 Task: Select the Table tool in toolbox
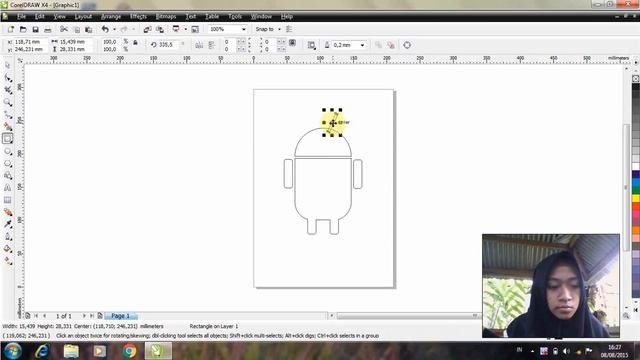tap(7, 200)
